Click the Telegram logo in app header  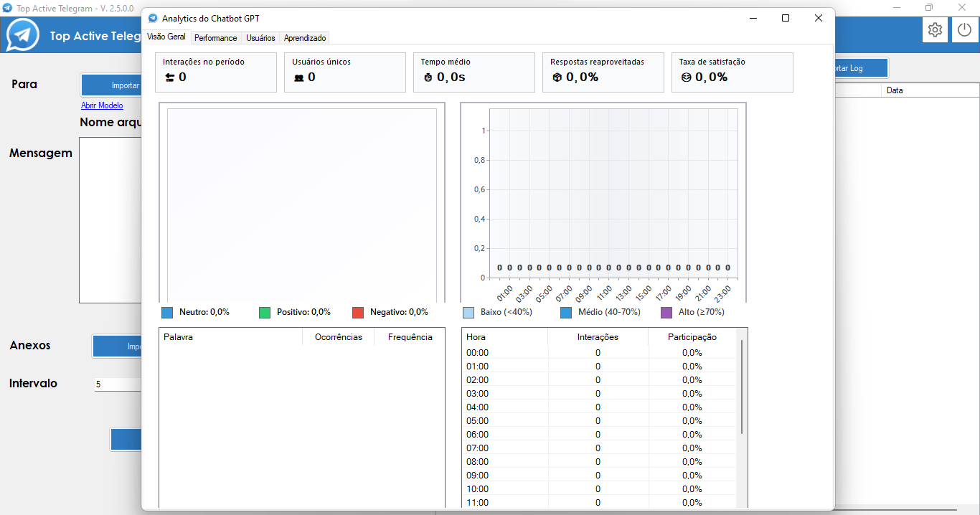[23, 35]
